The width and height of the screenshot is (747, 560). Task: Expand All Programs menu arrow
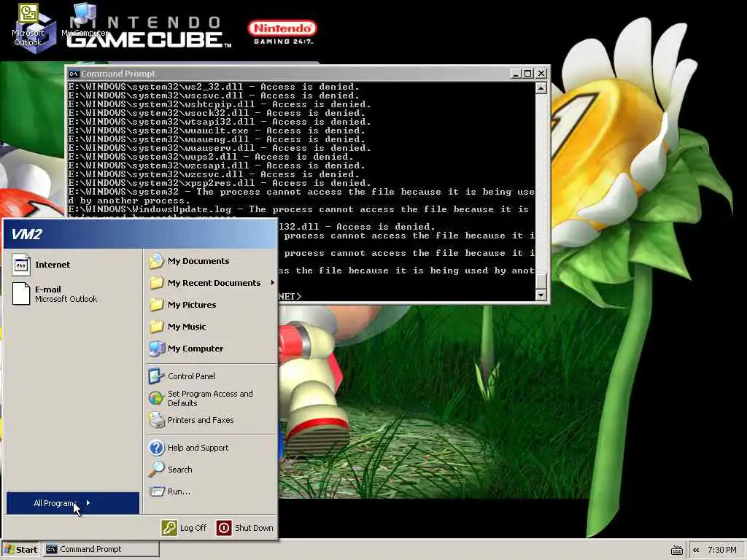(88, 503)
